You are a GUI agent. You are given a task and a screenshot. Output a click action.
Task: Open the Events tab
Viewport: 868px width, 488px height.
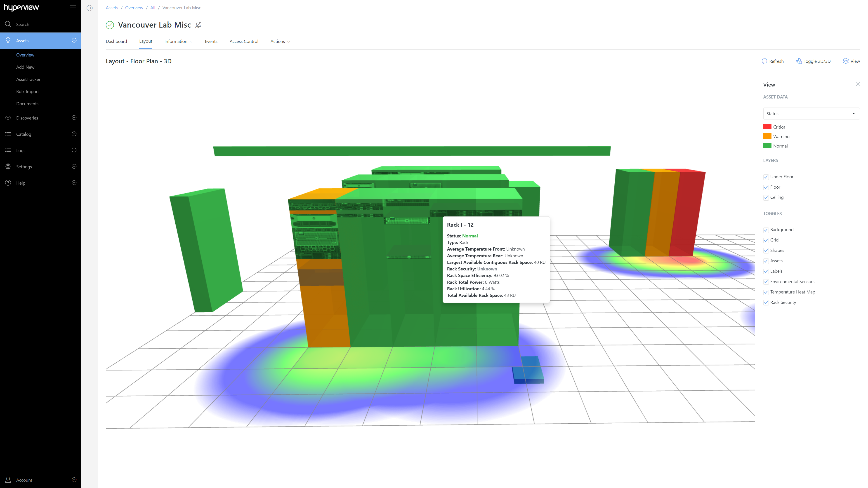(211, 41)
